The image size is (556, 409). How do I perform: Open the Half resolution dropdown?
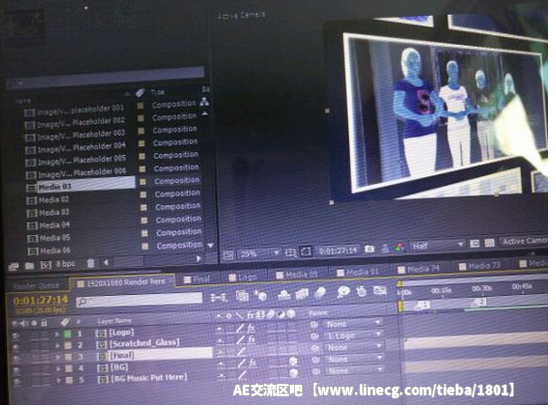click(438, 245)
